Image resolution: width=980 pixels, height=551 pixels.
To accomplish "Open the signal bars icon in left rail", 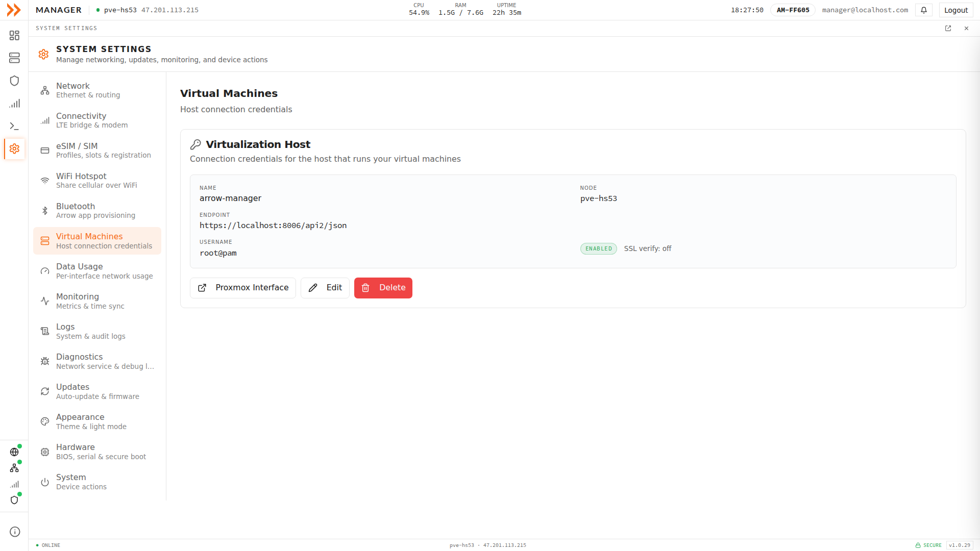I will click(x=14, y=104).
